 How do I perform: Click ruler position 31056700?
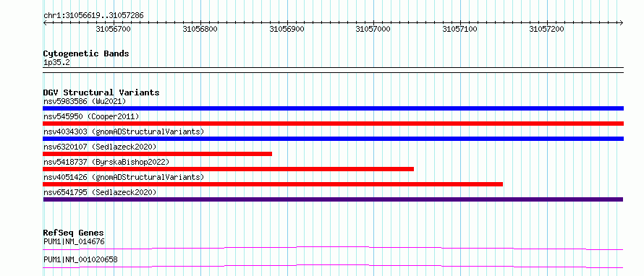113,29
